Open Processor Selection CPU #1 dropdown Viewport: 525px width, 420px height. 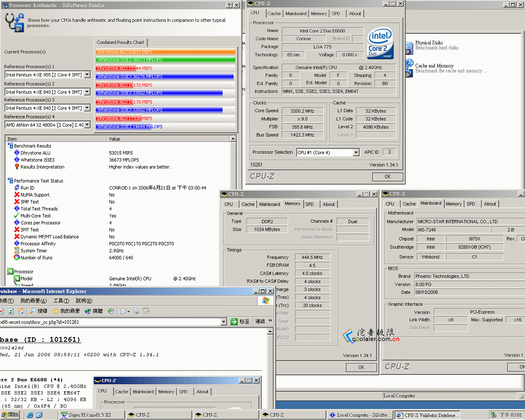(x=356, y=152)
